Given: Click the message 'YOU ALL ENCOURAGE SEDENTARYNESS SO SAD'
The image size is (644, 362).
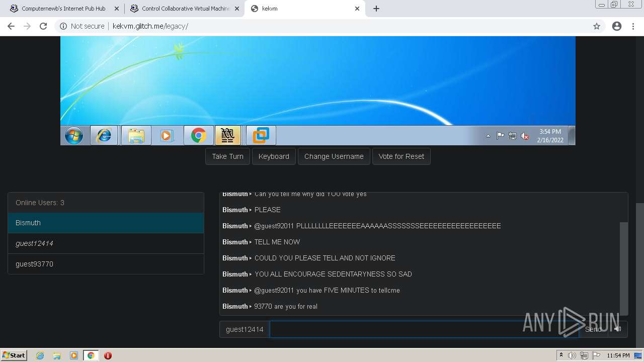Looking at the screenshot, I should tap(333, 274).
